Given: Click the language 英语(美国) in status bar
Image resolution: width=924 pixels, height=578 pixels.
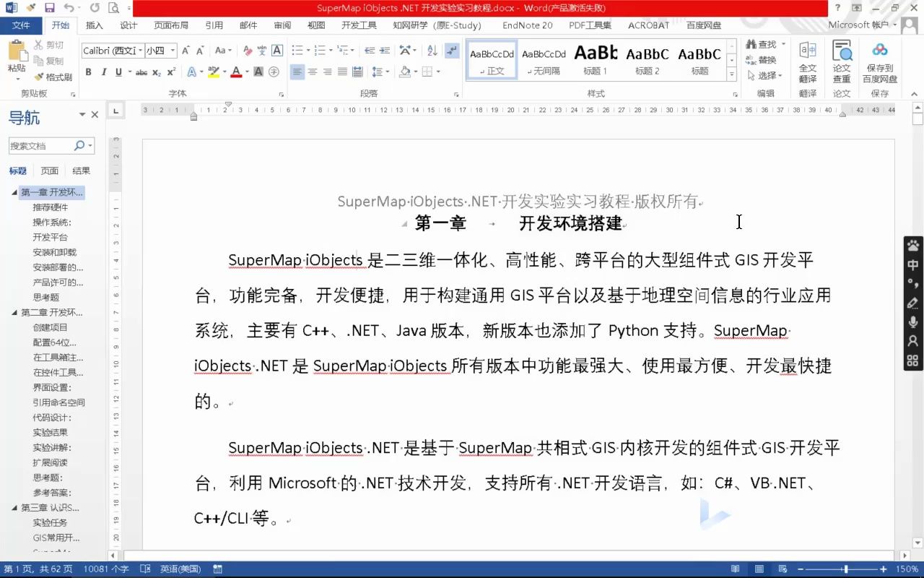Looking at the screenshot, I should click(x=180, y=569).
